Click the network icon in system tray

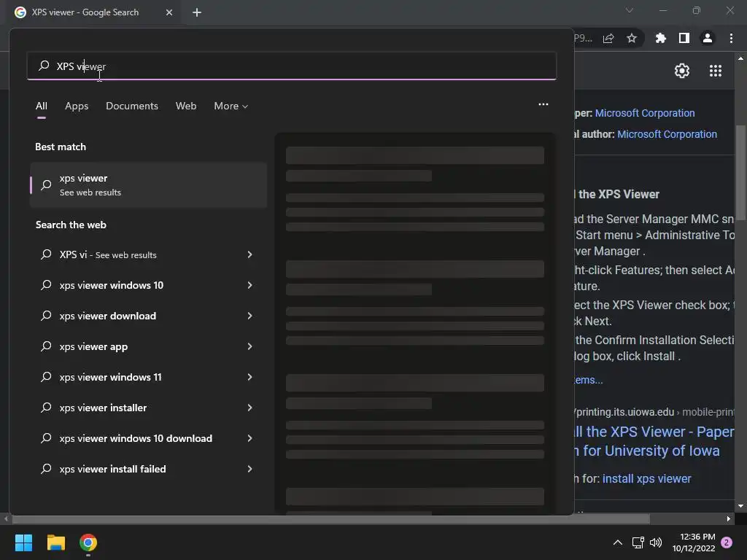click(638, 542)
